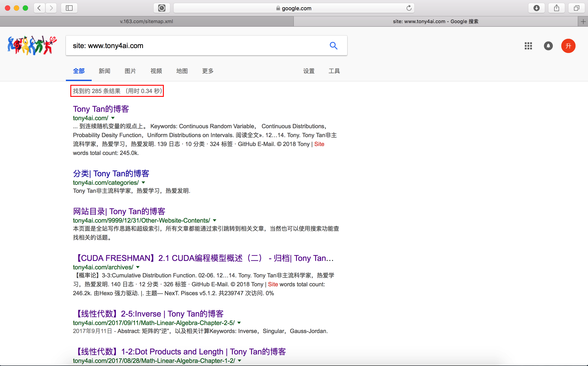Switch to the 图片 search tab

[130, 71]
